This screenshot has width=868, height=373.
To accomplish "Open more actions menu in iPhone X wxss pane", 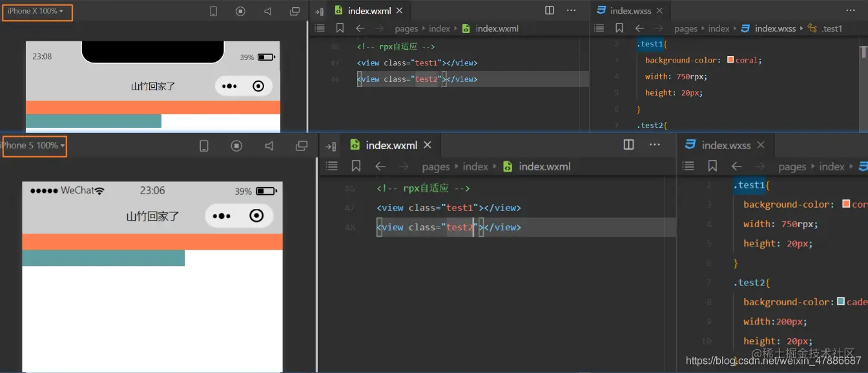I will pyautogui.click(x=851, y=10).
